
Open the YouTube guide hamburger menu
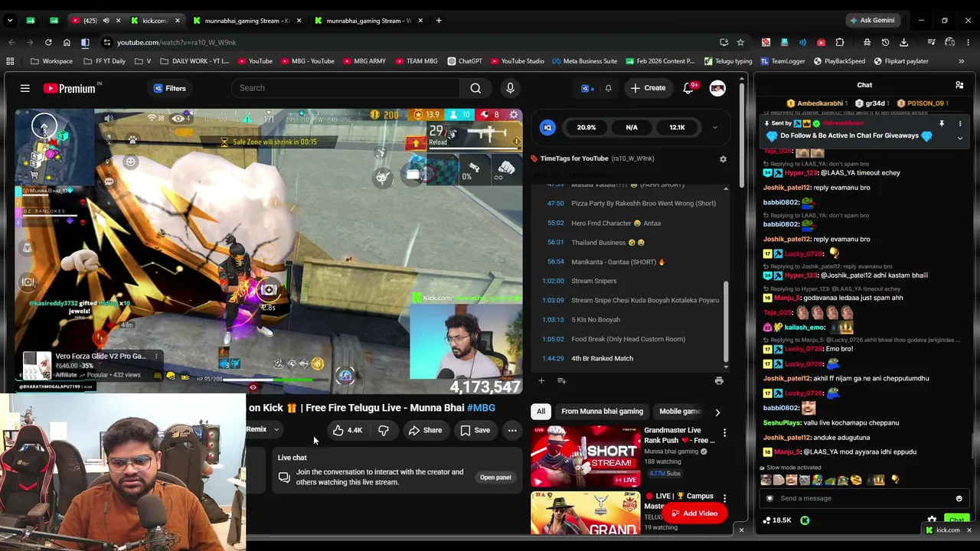pos(24,88)
